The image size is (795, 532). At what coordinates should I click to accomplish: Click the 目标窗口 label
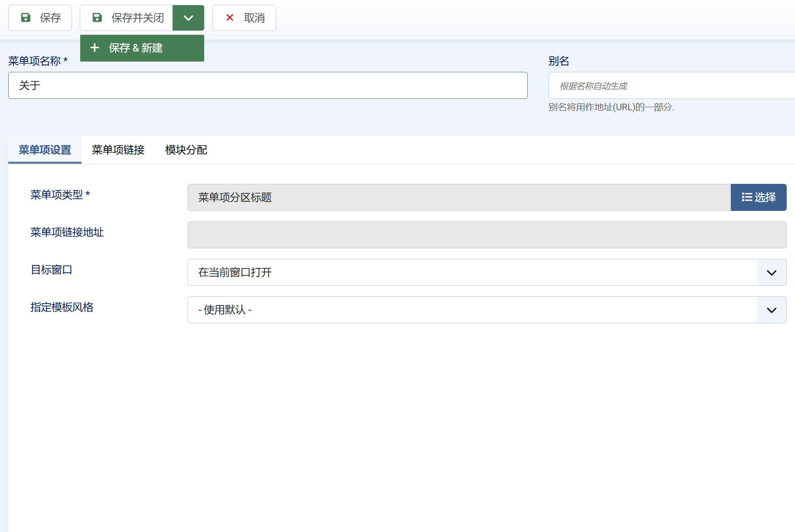(51, 270)
